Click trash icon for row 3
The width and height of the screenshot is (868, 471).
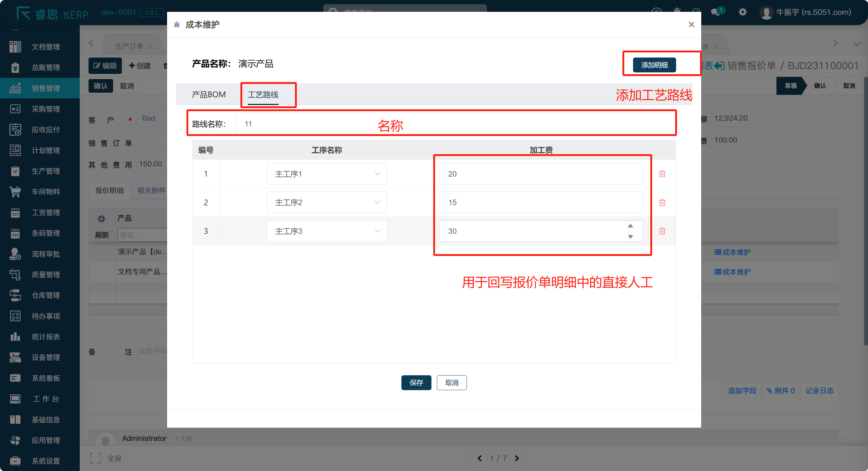click(x=662, y=231)
